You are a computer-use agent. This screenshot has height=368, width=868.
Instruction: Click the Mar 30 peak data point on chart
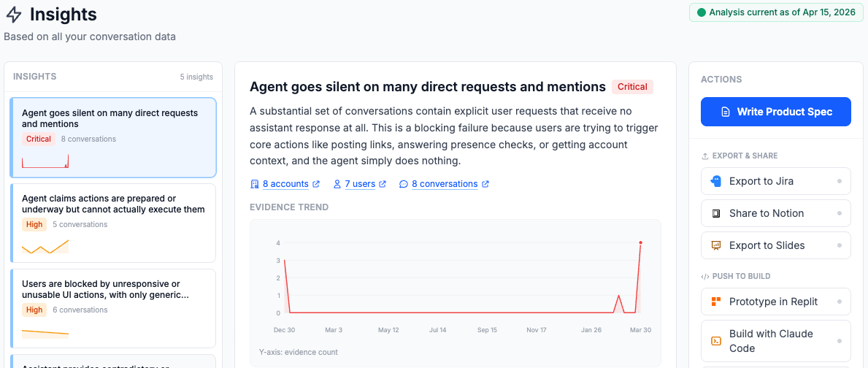[640, 242]
